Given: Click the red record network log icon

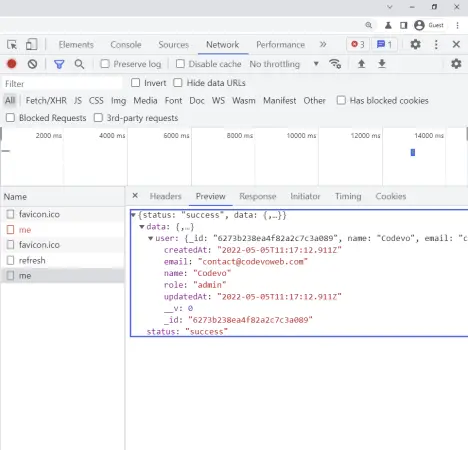Looking at the screenshot, I should click(x=12, y=64).
